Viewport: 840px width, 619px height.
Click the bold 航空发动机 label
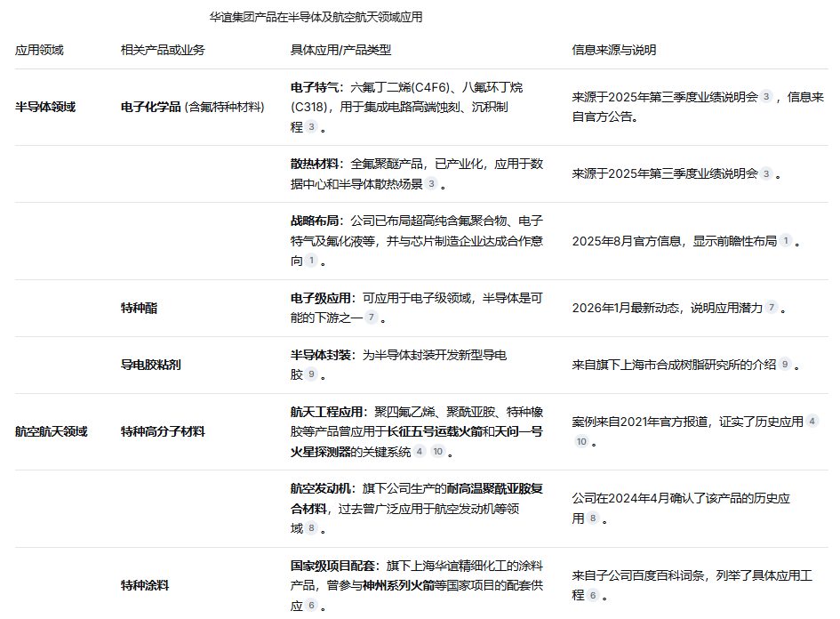coord(320,489)
